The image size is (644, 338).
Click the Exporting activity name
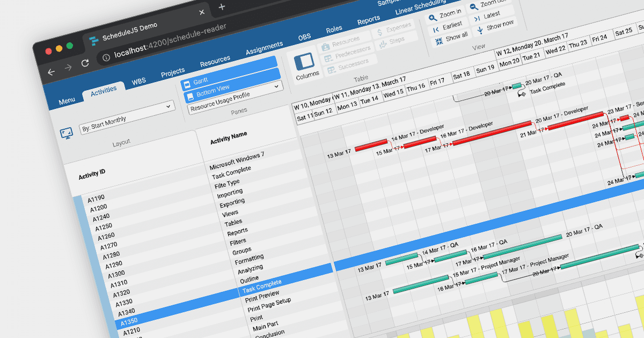pos(232,203)
